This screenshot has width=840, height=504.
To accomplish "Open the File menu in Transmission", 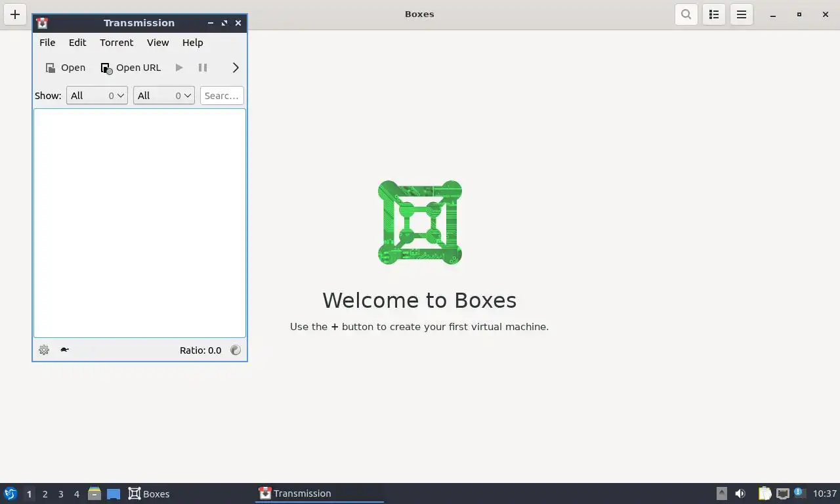I will (x=47, y=43).
